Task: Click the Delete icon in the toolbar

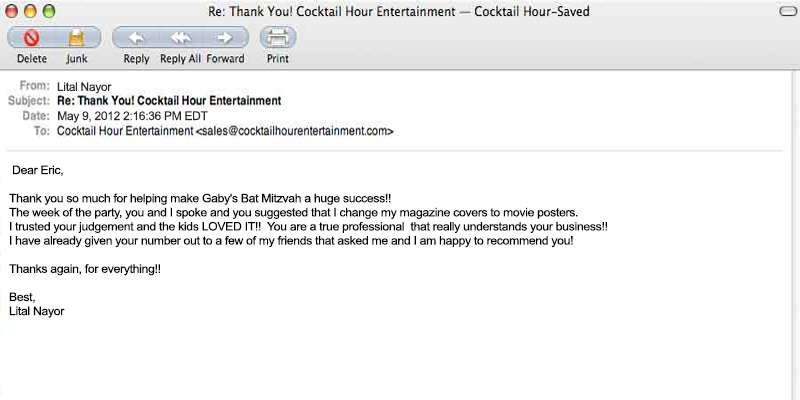Action: coord(31,38)
